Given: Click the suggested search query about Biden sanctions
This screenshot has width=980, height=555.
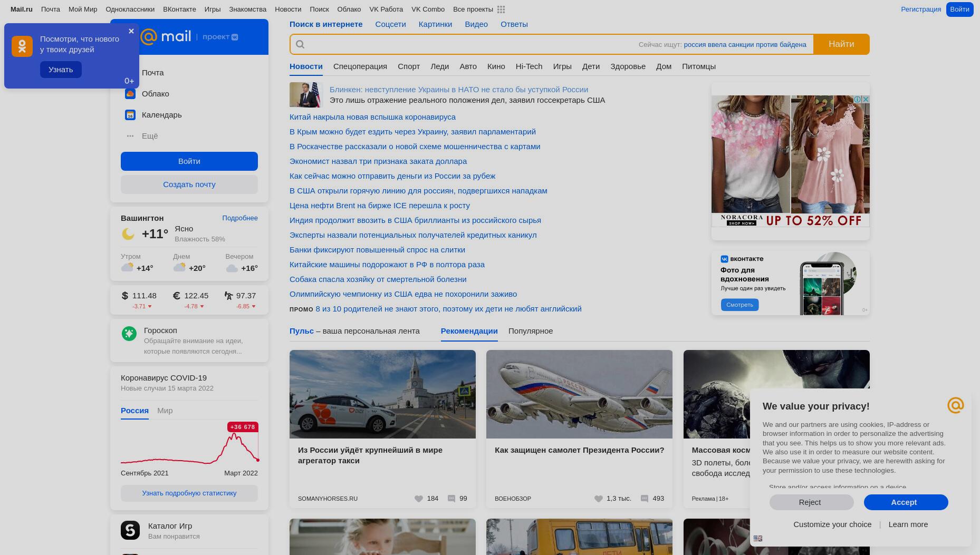Looking at the screenshot, I should pos(745,45).
